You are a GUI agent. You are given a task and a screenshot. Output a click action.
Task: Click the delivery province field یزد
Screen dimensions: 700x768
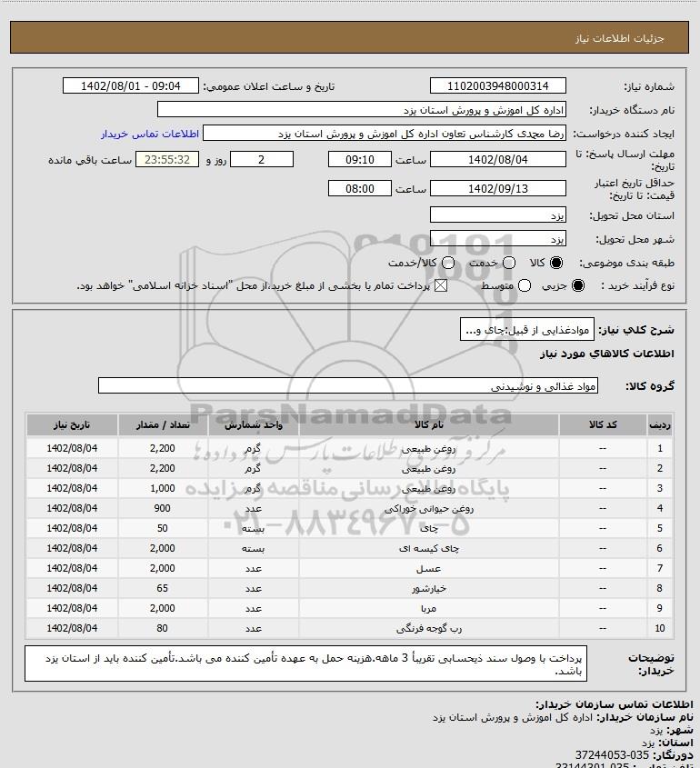(497, 215)
